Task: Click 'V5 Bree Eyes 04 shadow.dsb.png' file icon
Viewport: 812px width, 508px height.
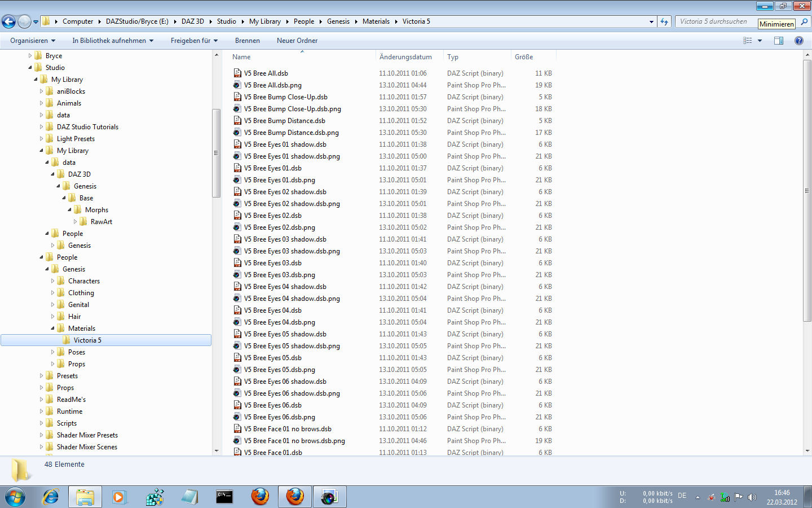Action: (237, 299)
